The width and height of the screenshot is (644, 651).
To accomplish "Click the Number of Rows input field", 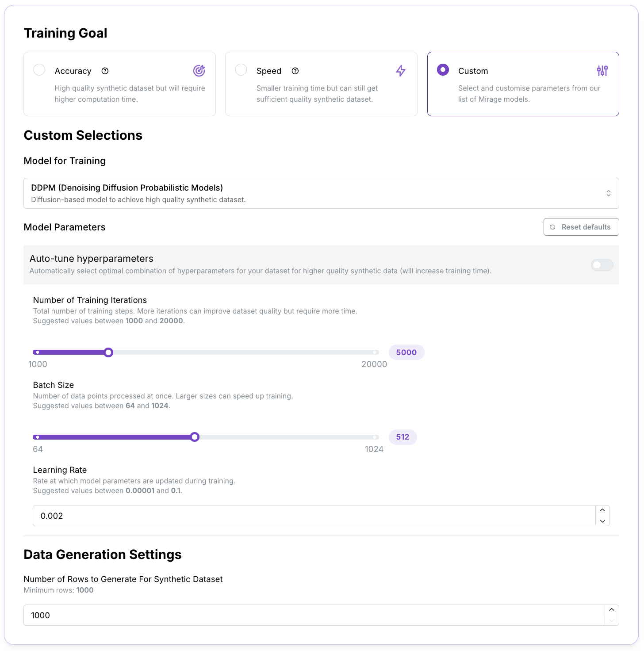I will pos(314,615).
